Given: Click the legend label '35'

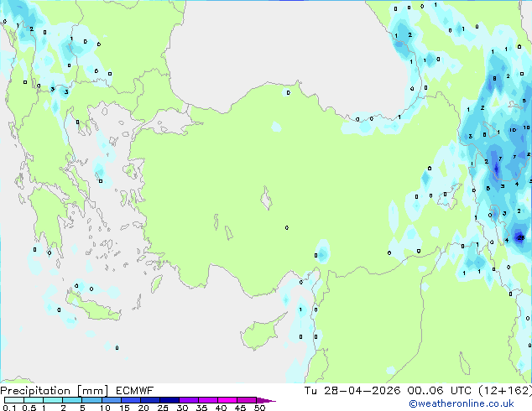Looking at the screenshot, I should pyautogui.click(x=201, y=408).
